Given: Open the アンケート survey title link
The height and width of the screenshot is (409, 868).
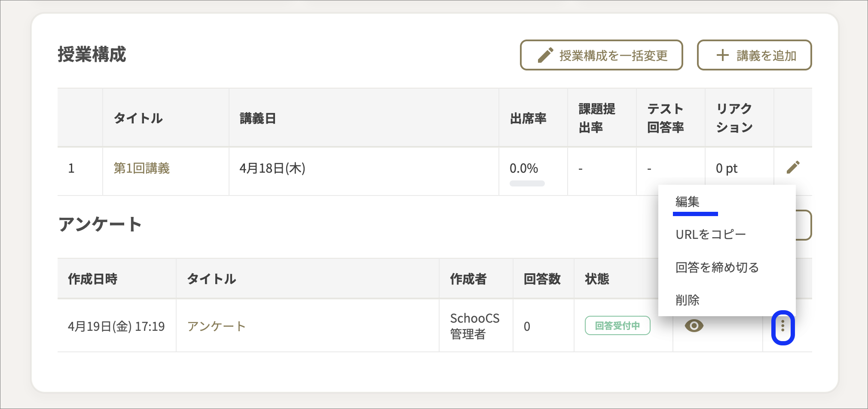Looking at the screenshot, I should pos(216,326).
